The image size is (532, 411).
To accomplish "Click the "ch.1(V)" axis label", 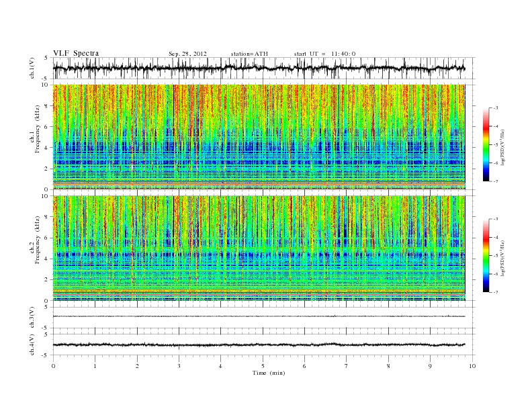I will pos(32,68).
